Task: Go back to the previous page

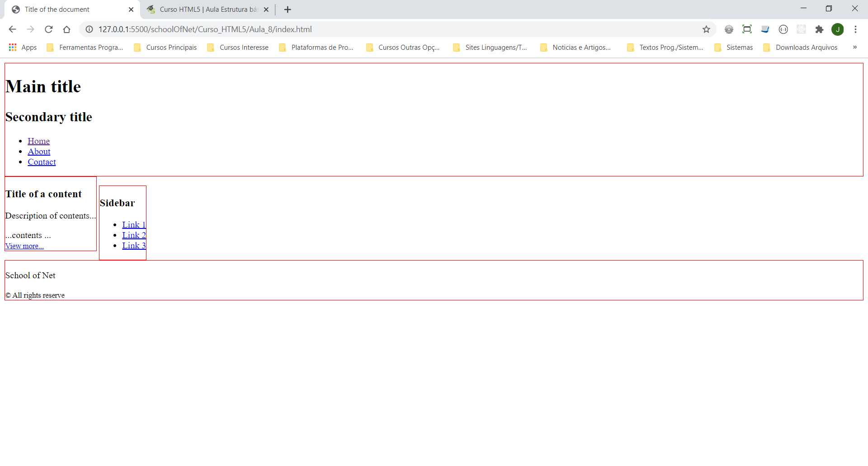Action: point(12,29)
